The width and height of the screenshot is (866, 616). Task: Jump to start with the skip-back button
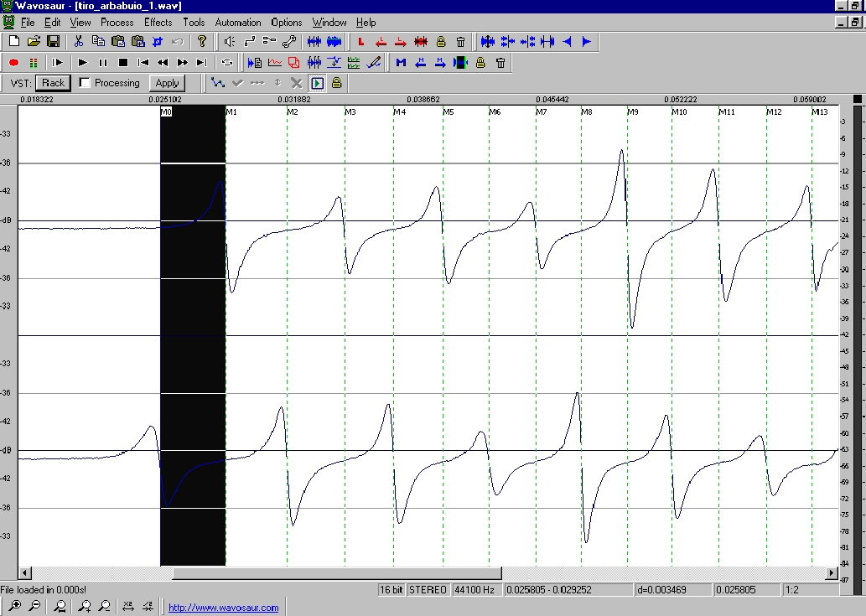[143, 62]
